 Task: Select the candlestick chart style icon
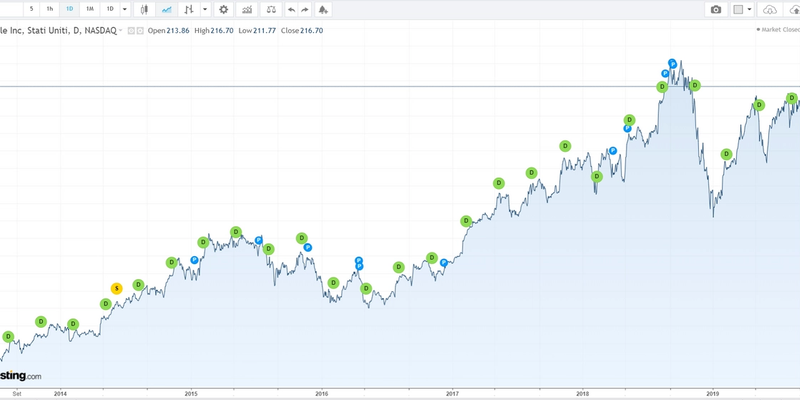point(144,9)
